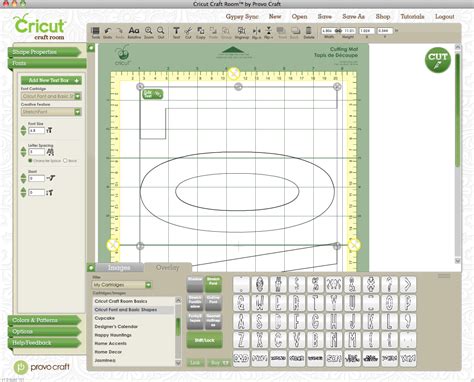Click the Flip horizontal icon
This screenshot has width=474, height=382.
coord(256,33)
